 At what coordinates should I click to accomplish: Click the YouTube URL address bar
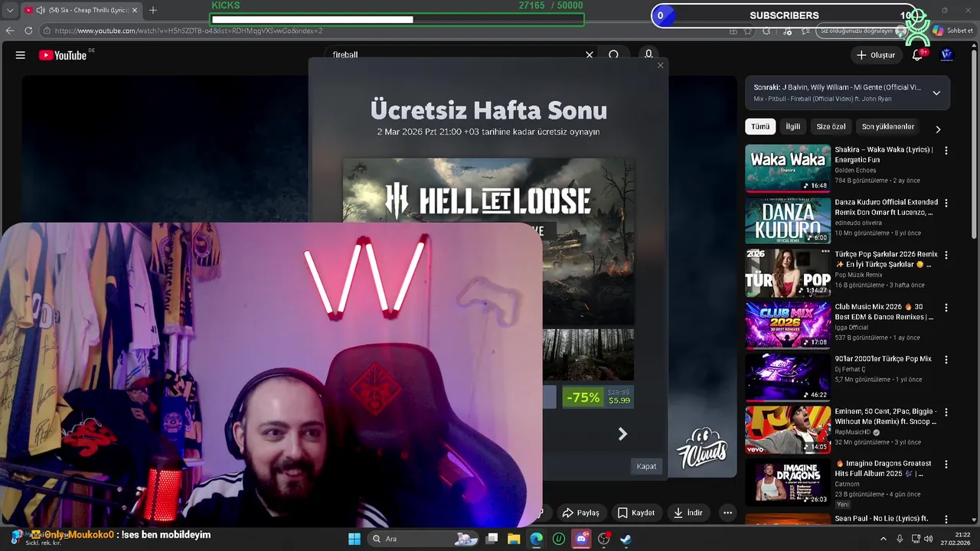pos(383,31)
